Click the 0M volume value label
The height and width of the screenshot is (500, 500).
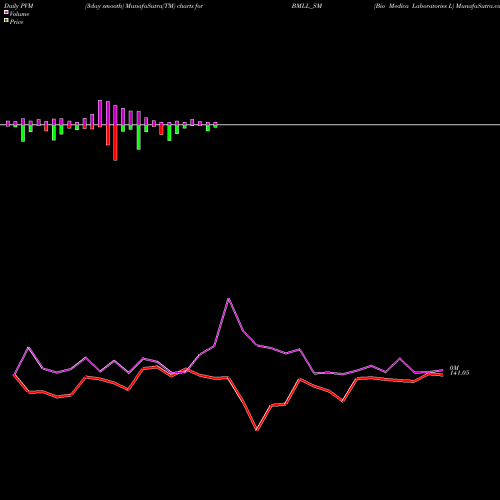pos(454,368)
